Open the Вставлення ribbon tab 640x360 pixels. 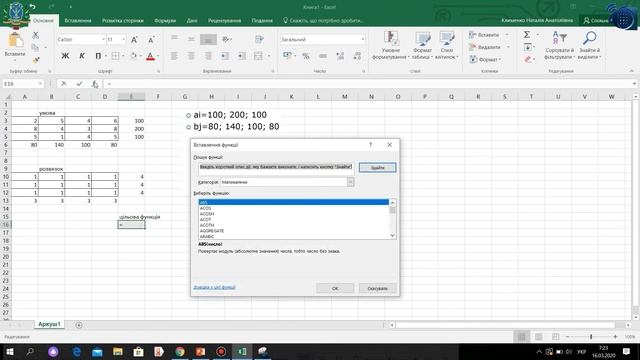pyautogui.click(x=78, y=20)
